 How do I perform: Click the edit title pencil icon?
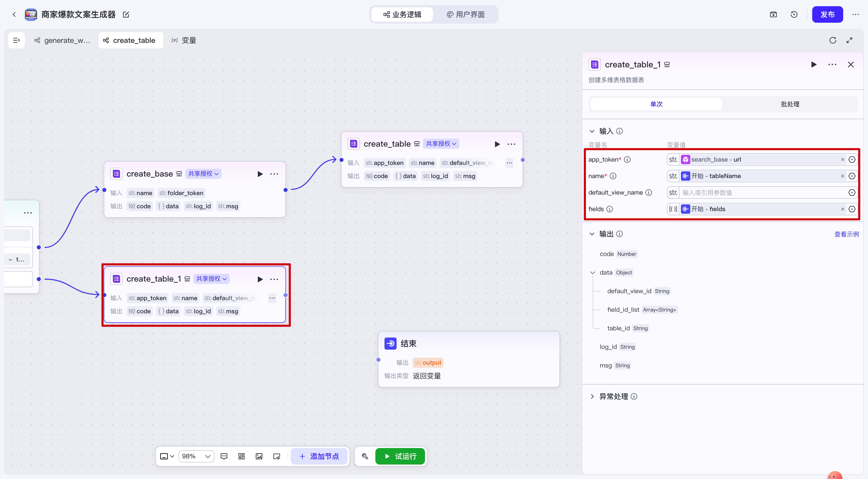tap(126, 14)
